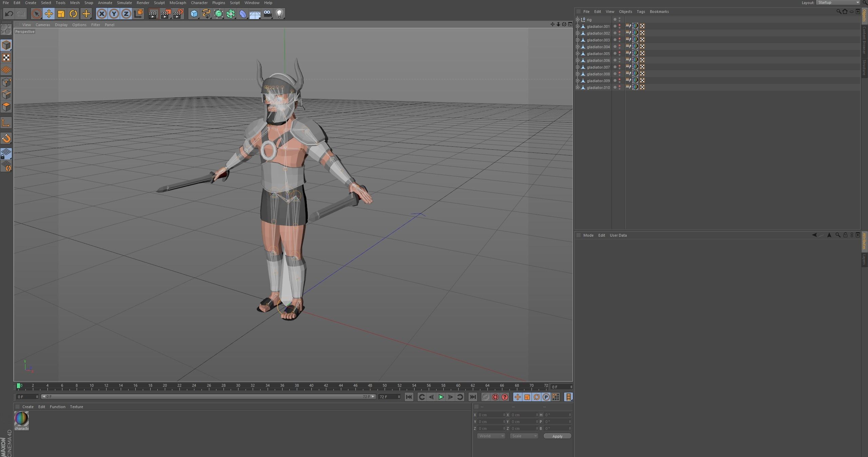Open the green generators (Subdivision Surface) icon
The width and height of the screenshot is (868, 457).
click(x=219, y=14)
